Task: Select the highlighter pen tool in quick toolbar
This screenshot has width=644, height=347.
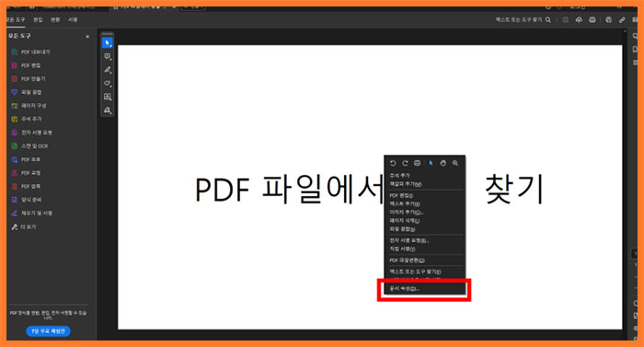Action: point(108,70)
